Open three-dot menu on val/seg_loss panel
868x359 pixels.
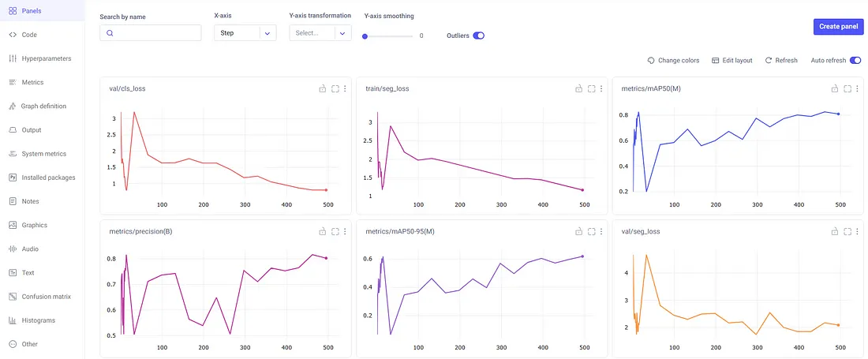(857, 232)
